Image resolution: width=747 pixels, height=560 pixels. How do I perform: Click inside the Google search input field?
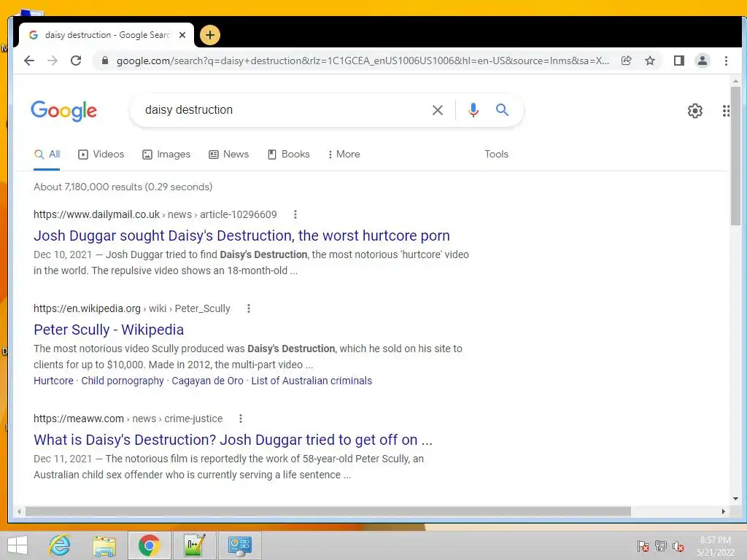[281, 110]
